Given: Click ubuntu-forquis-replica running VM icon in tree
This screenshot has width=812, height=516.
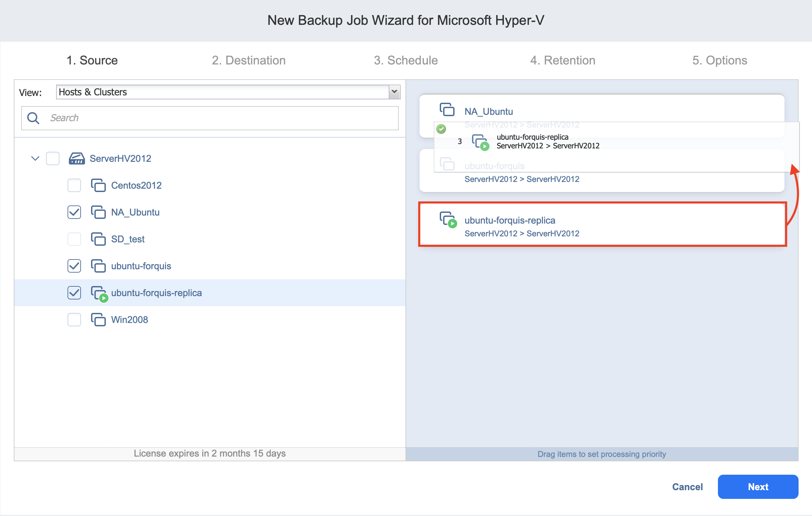Looking at the screenshot, I should tap(99, 293).
